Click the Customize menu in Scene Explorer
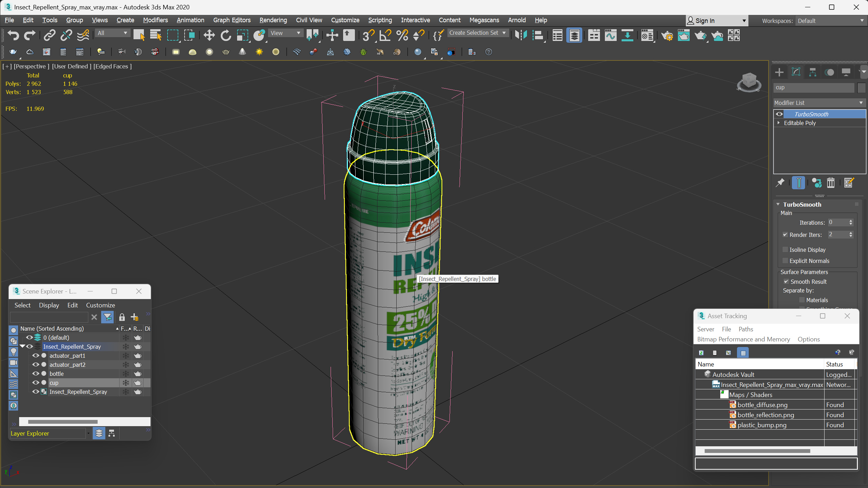Image resolution: width=868 pixels, height=488 pixels. tap(100, 305)
